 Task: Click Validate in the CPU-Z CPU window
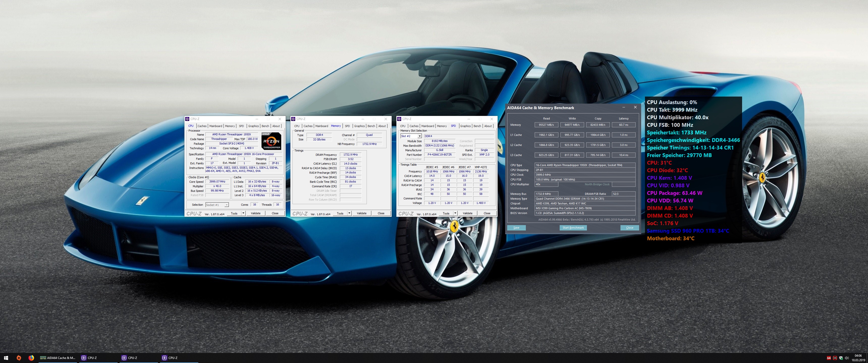(x=255, y=213)
